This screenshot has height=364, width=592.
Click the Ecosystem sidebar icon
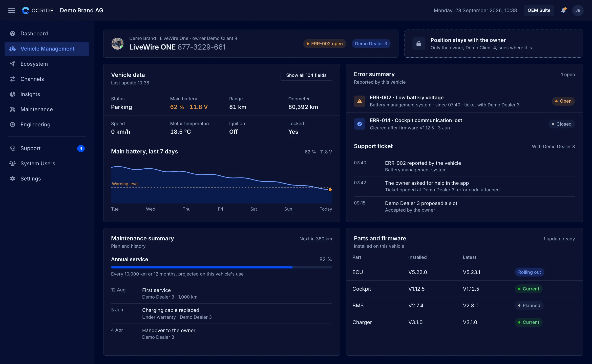(13, 64)
